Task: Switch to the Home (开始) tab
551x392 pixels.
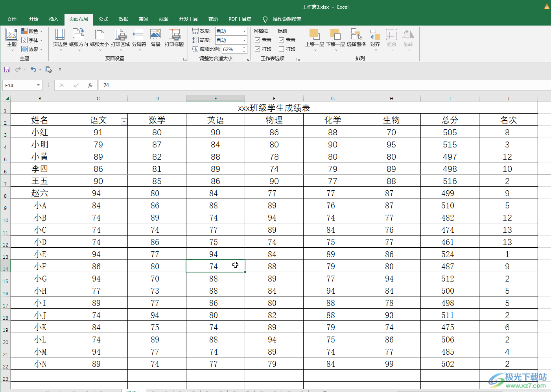Action: point(34,19)
